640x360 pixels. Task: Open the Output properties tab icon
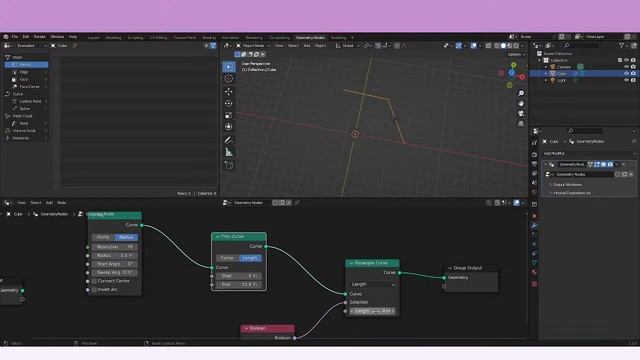point(534,164)
